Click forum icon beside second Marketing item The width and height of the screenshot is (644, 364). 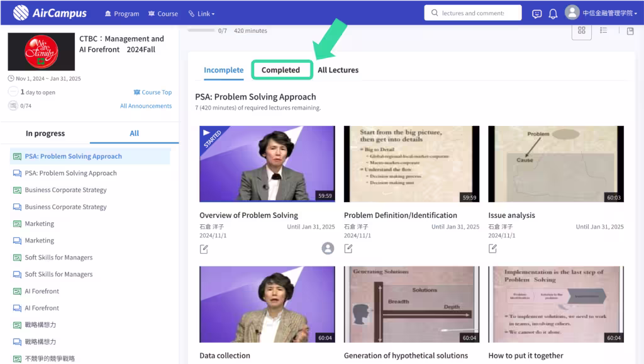click(17, 241)
